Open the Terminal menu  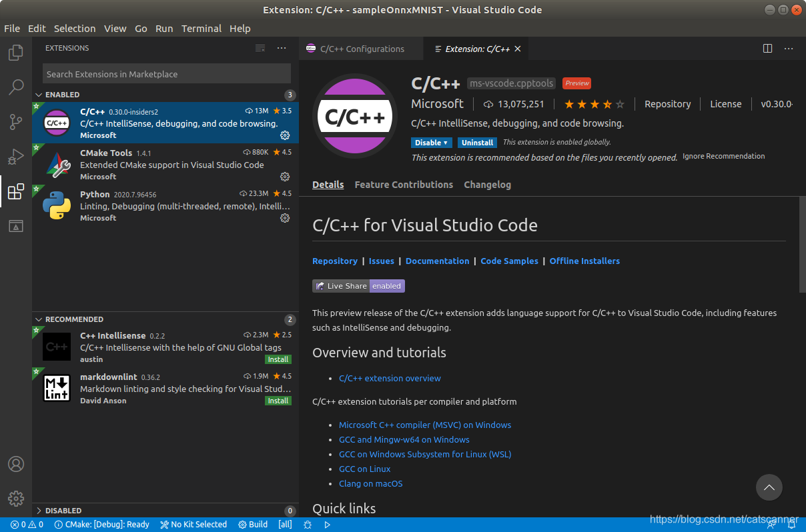point(201,29)
